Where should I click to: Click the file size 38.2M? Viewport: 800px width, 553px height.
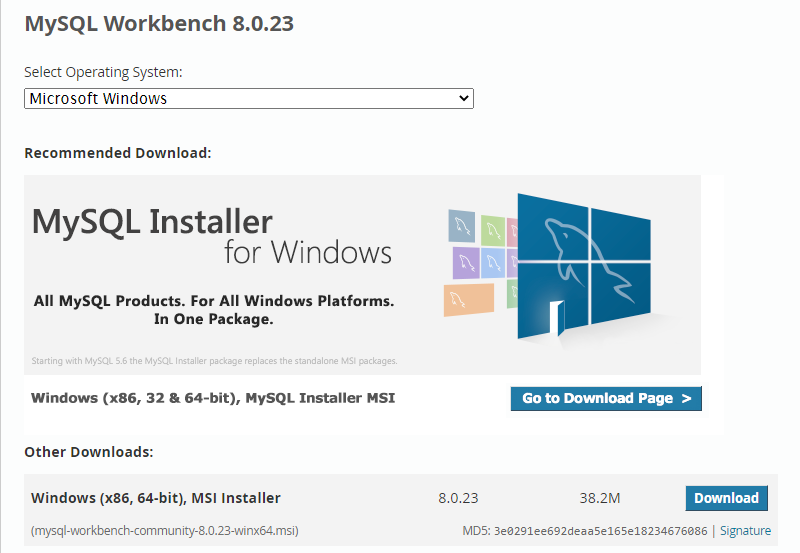599,498
